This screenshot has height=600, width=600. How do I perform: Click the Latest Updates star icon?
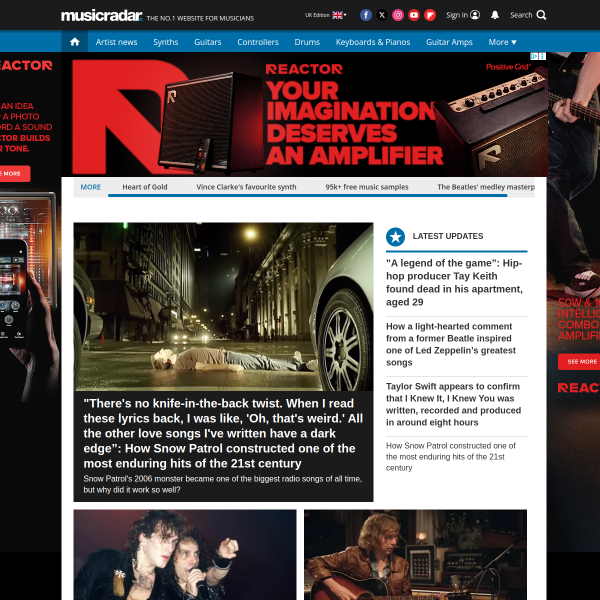(x=395, y=237)
